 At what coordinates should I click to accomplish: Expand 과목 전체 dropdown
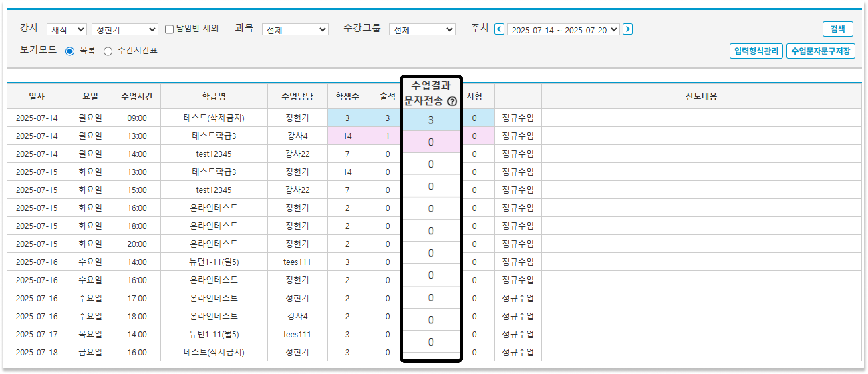click(x=295, y=30)
